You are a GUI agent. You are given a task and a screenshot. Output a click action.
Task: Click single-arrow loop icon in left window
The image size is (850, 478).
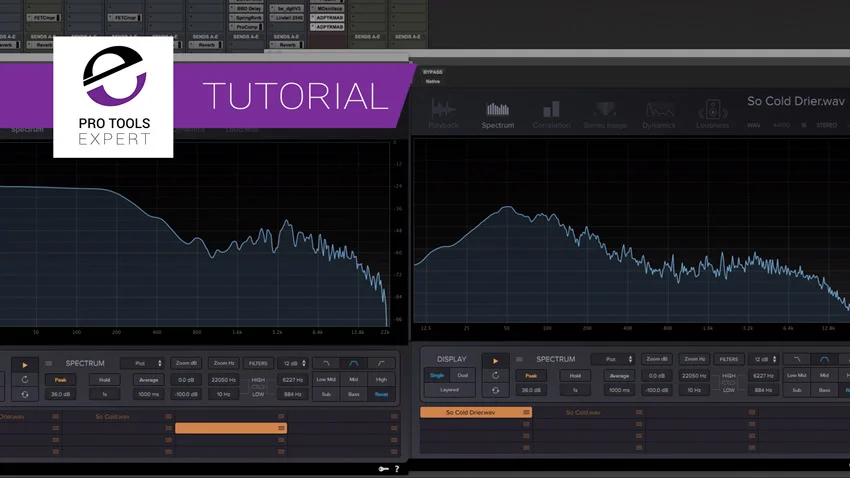pyautogui.click(x=25, y=379)
